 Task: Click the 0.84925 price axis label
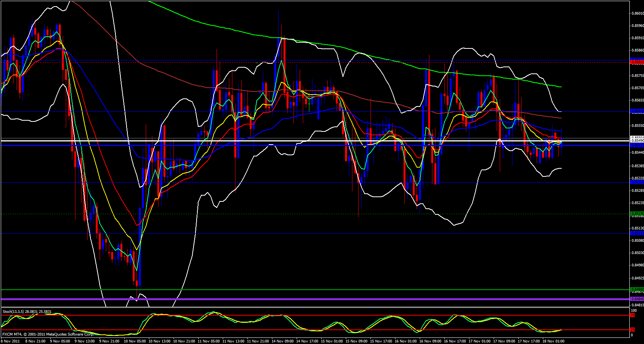click(637, 278)
